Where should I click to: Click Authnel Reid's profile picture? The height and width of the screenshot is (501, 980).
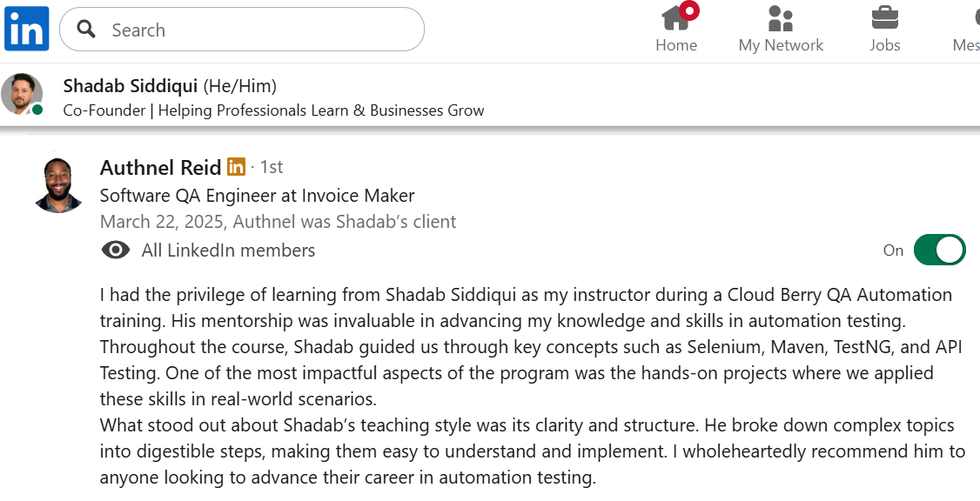(58, 185)
